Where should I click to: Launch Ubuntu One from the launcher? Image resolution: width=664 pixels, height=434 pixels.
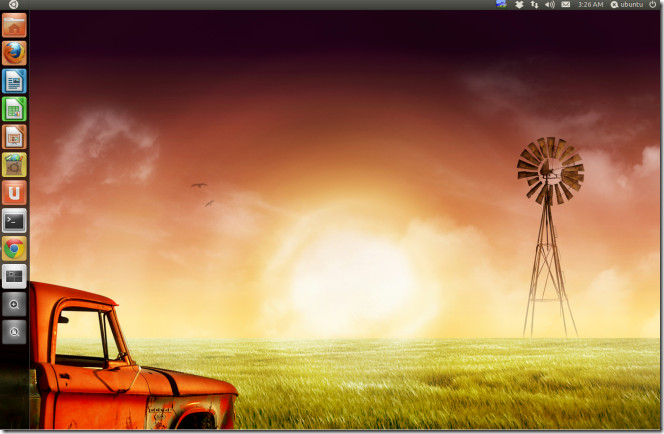(14, 193)
